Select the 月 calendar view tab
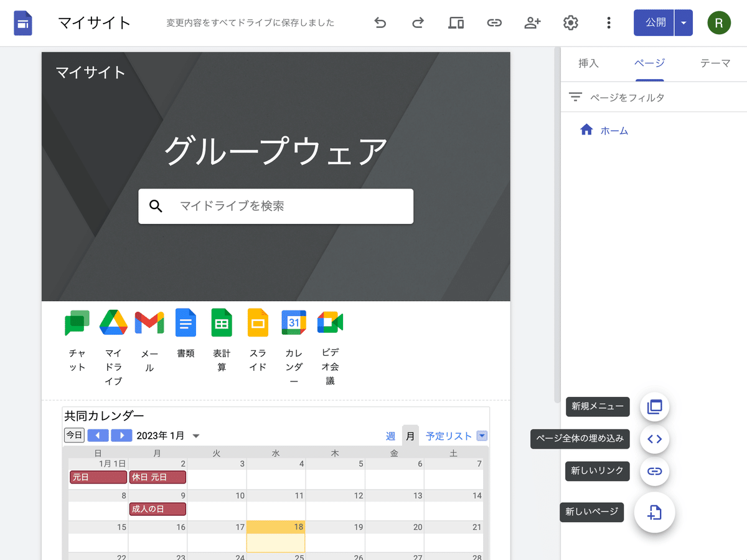The image size is (747, 560). click(x=410, y=436)
